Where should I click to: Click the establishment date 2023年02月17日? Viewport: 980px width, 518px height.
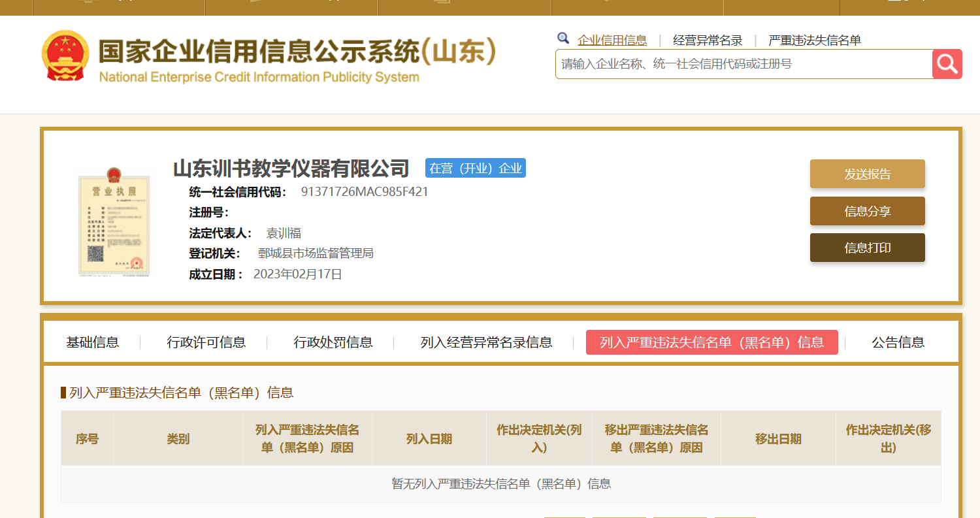point(298,274)
